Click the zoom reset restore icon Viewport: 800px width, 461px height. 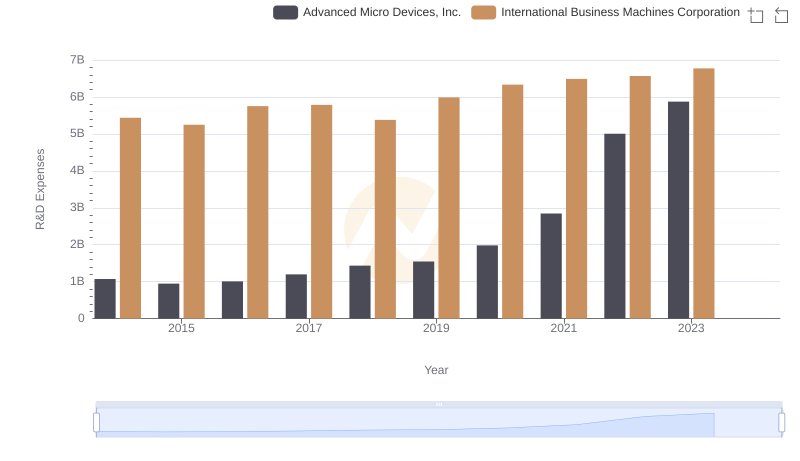[781, 15]
